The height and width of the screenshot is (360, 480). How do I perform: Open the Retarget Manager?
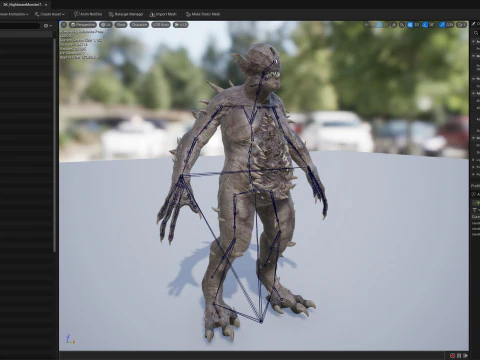126,14
